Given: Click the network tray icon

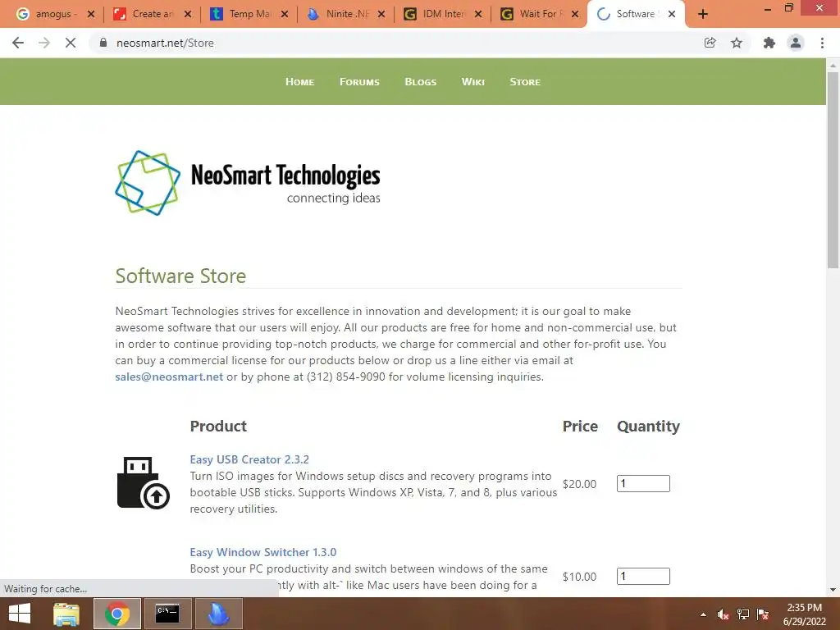Looking at the screenshot, I should pyautogui.click(x=743, y=614).
